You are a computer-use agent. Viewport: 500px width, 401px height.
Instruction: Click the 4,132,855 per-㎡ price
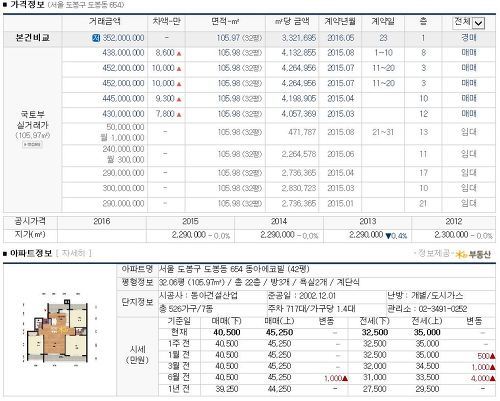299,53
